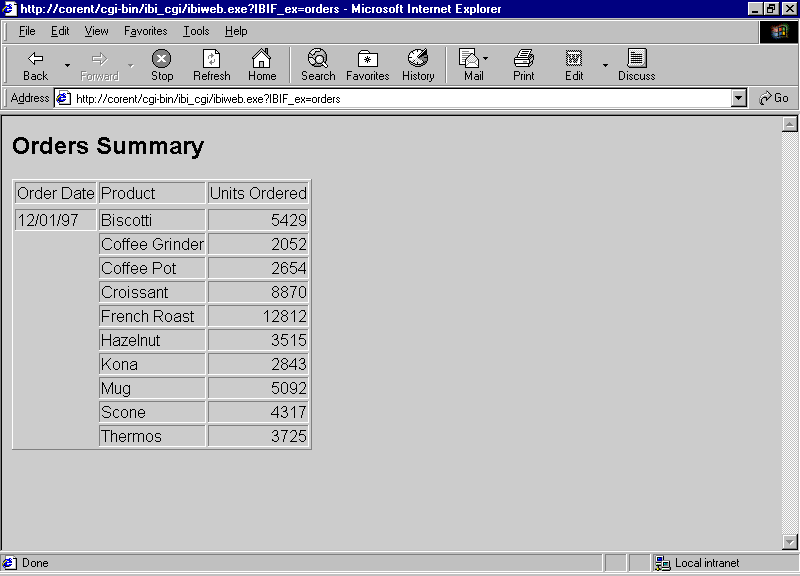This screenshot has height=576, width=800.
Task: Open the Edit menu in menu bar
Action: tap(60, 31)
